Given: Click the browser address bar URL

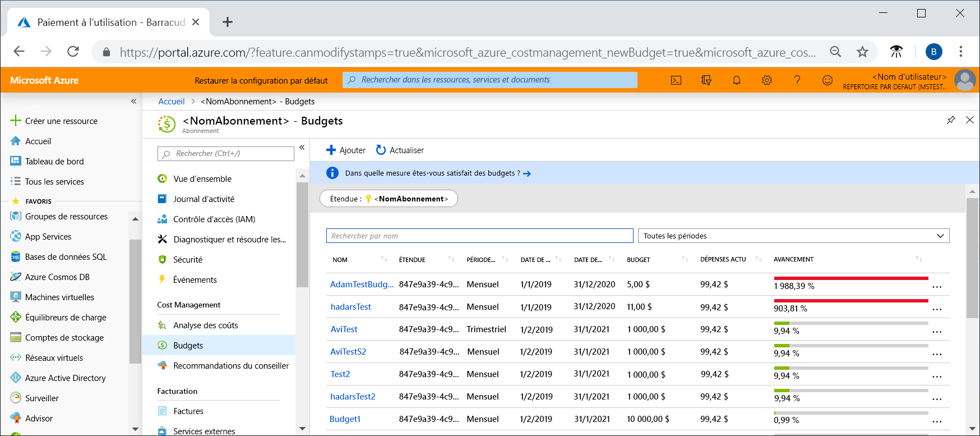Looking at the screenshot, I should tap(468, 52).
